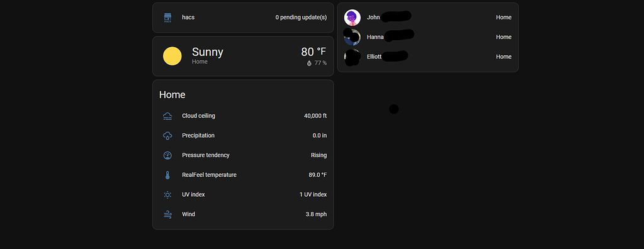Image resolution: width=644 pixels, height=249 pixels.
Task: Open Hanna's avatar picture
Action: (352, 37)
